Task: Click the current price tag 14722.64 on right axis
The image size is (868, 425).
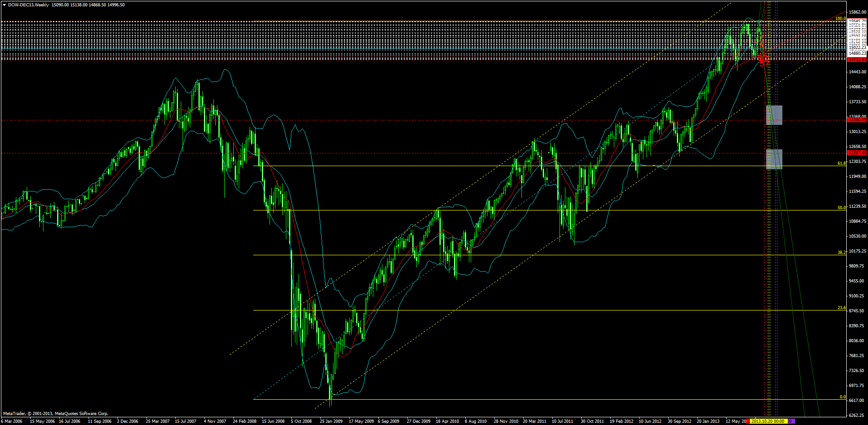Action: pos(856,59)
